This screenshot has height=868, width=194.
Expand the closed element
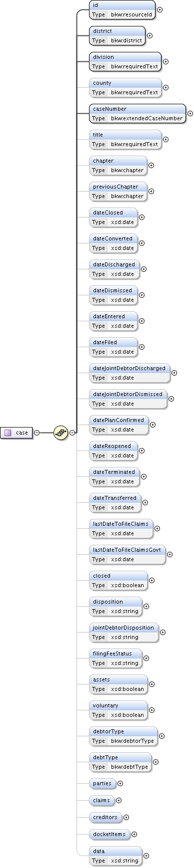point(151,580)
